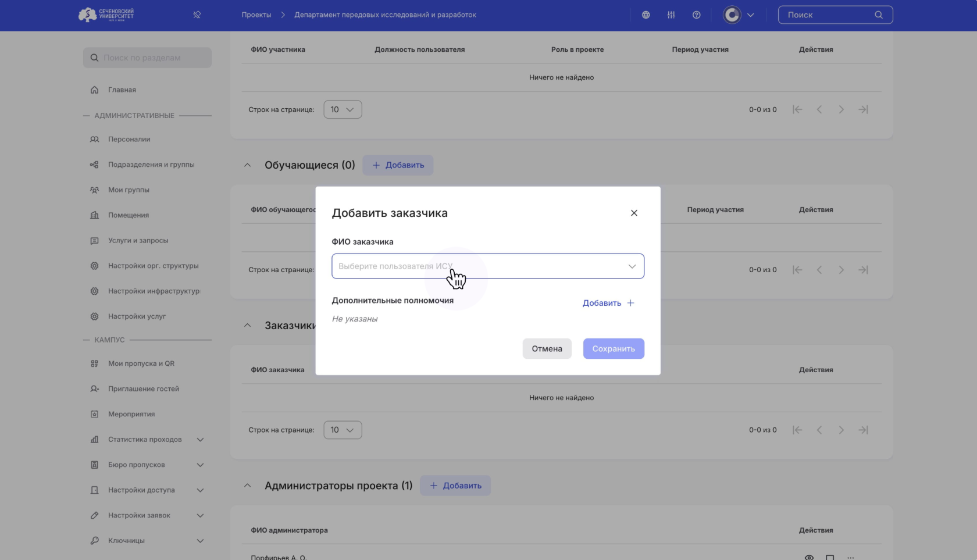Screen dimensions: 977x560
Task: Open help via the question mark icon
Action: coord(696,15)
